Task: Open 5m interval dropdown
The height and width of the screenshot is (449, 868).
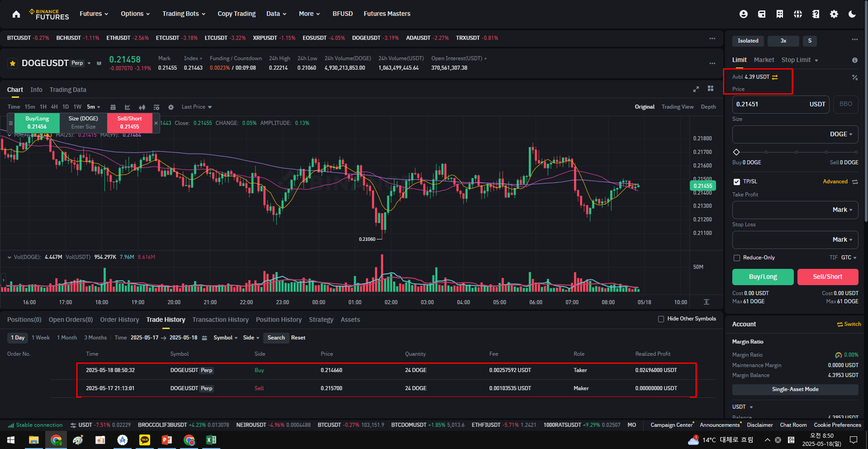Action: click(93, 107)
